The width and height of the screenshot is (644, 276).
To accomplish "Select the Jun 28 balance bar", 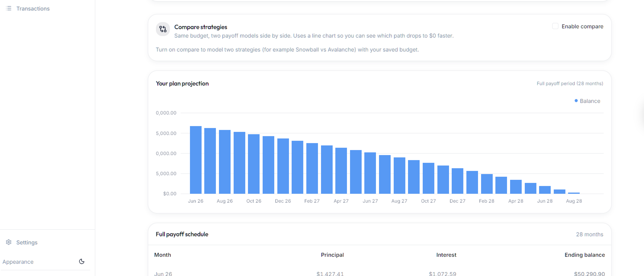I will (x=545, y=190).
